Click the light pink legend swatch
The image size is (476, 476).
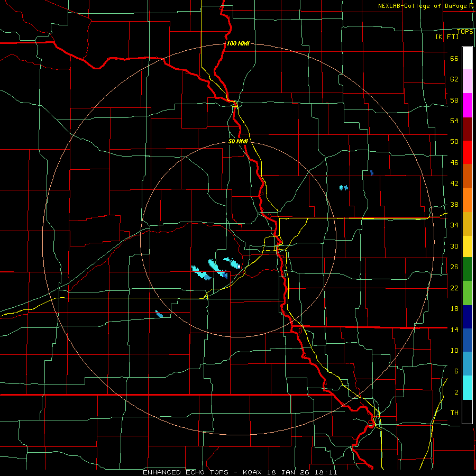pos(467,81)
